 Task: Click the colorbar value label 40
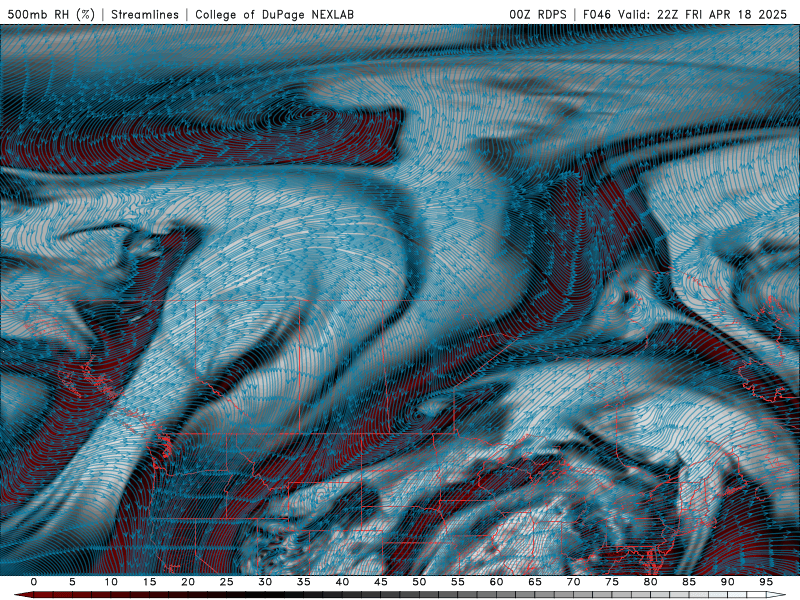[x=342, y=582]
